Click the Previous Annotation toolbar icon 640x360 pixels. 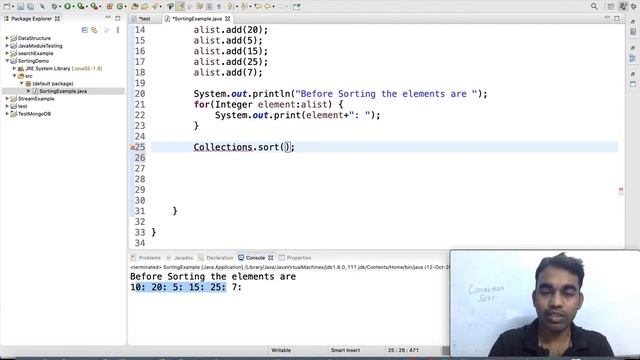tap(244, 6)
